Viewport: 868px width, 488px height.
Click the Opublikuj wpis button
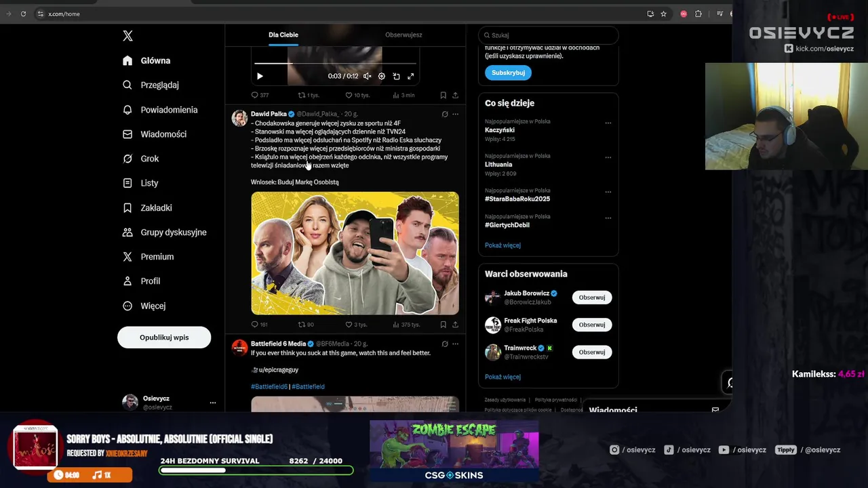pyautogui.click(x=164, y=338)
